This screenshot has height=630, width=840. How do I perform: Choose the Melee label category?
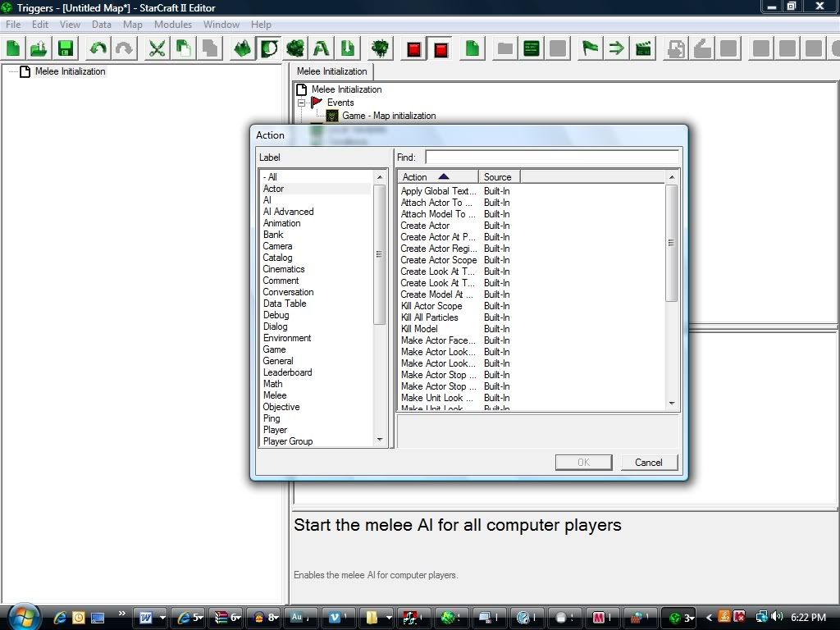[x=275, y=395]
